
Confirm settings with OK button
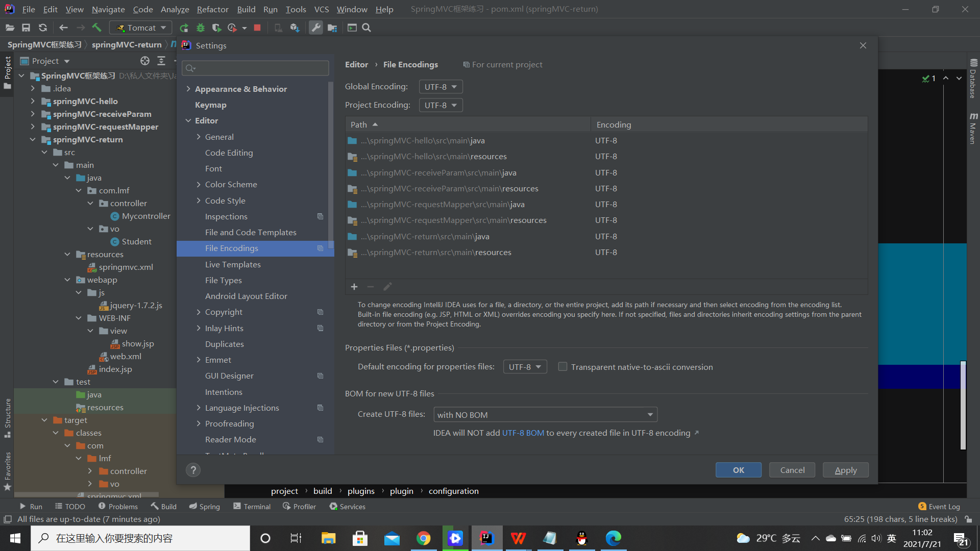coord(739,470)
